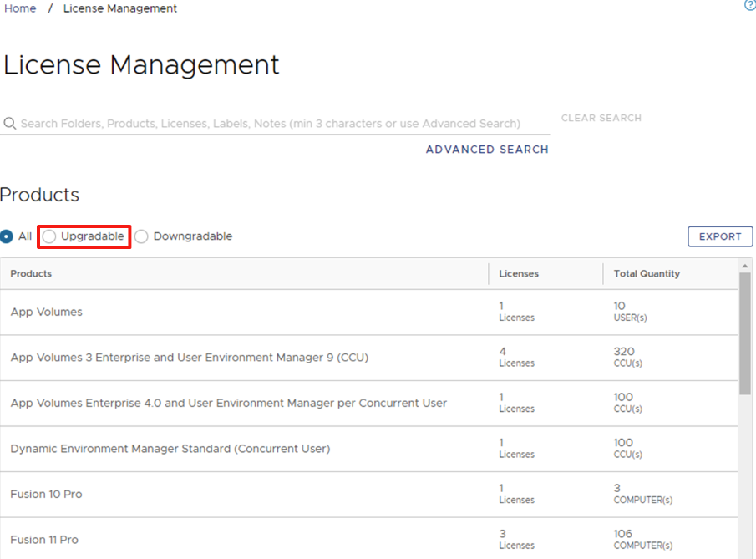Sort by Licenses column header

(519, 273)
